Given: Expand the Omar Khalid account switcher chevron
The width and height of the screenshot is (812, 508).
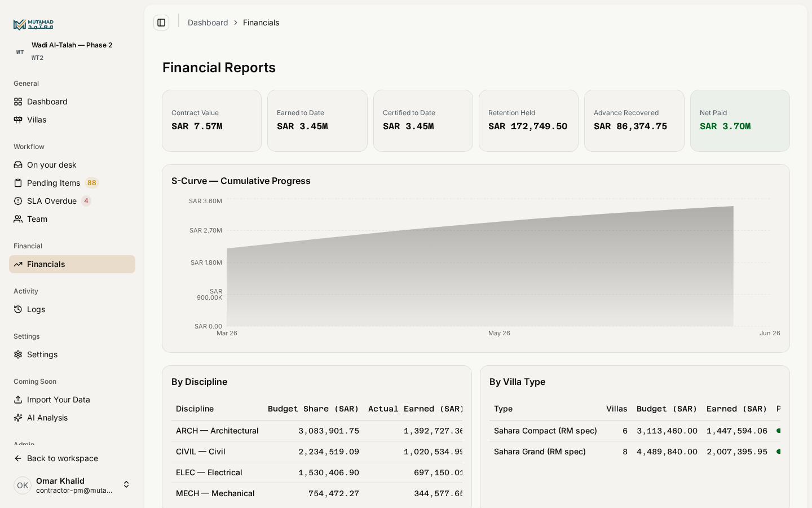Looking at the screenshot, I should pos(126,484).
